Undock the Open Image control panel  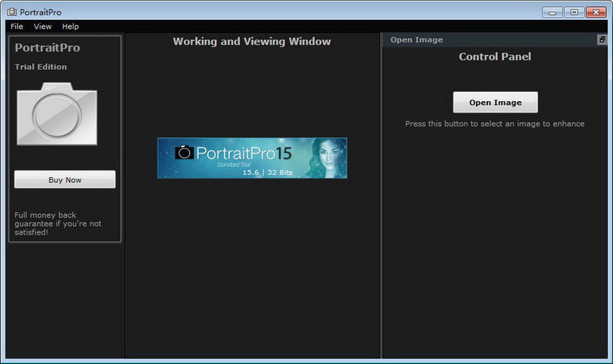pyautogui.click(x=602, y=40)
